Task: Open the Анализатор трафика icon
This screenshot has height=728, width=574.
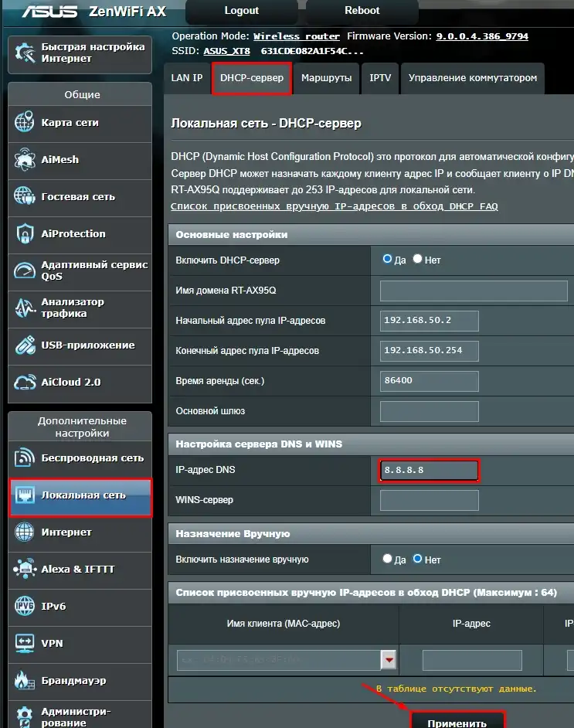Action: (24, 308)
